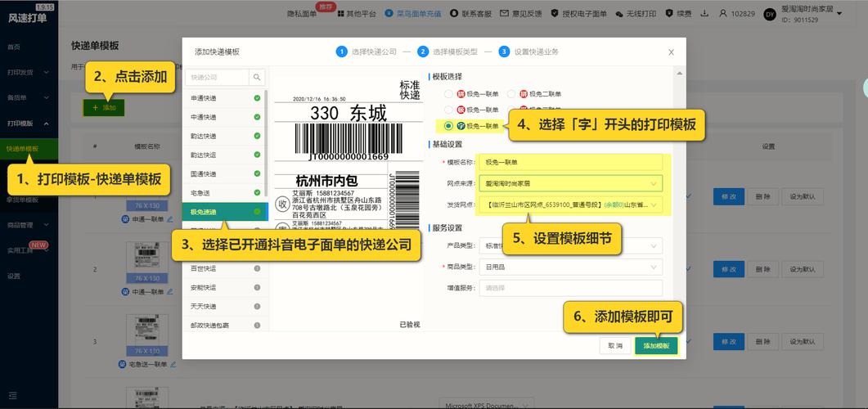Click step 2 选择模板类型
868x409 pixels.
tap(448, 52)
